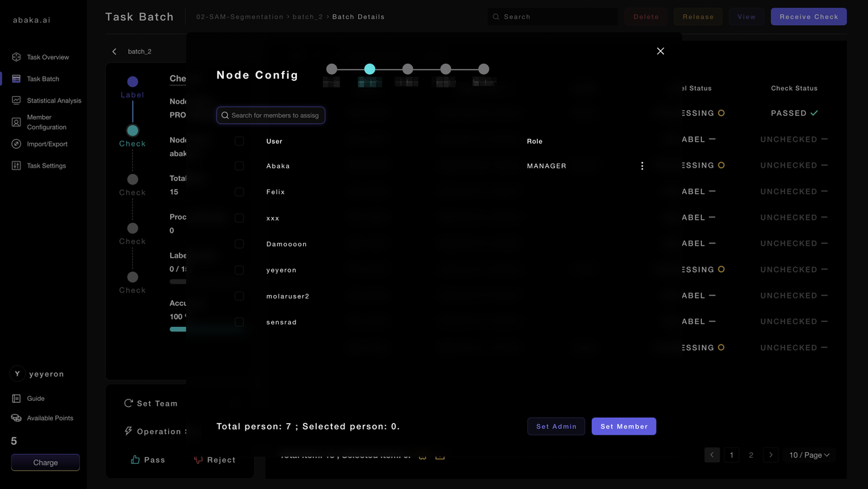Toggle the select-all checkbox in User header
This screenshot has width=868, height=489.
click(x=239, y=141)
